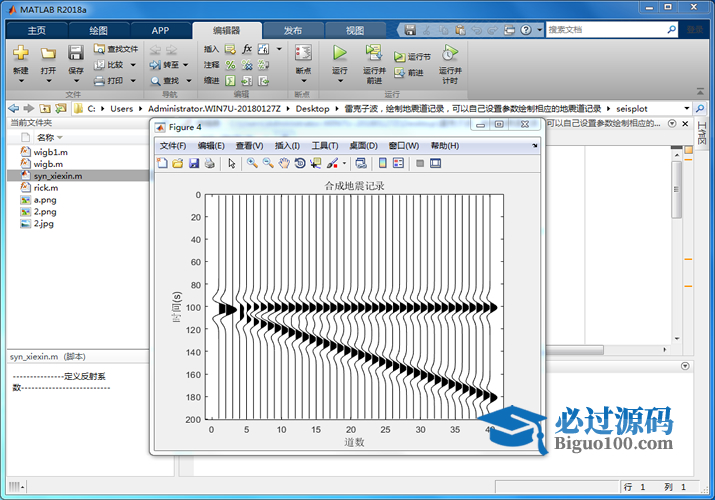Image resolution: width=715 pixels, height=500 pixels.
Task: Toggle the pan hand tool in Figure 4
Action: point(284,163)
